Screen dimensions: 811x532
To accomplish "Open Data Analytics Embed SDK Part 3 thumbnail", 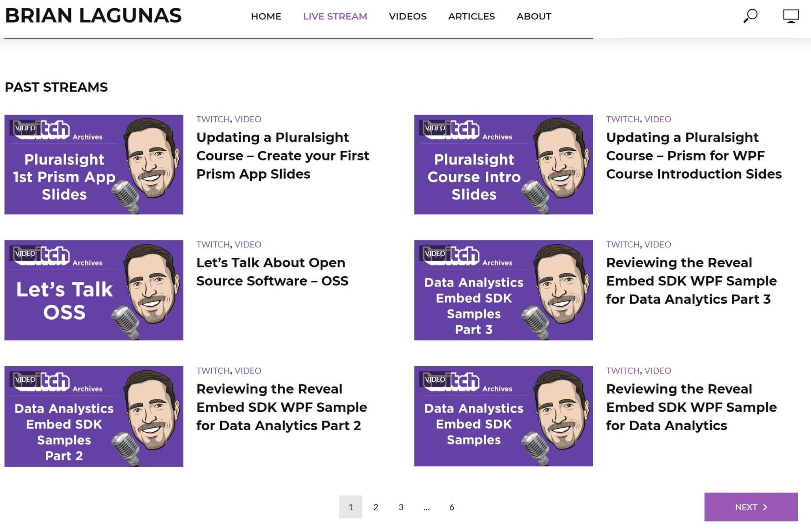I will tap(503, 290).
